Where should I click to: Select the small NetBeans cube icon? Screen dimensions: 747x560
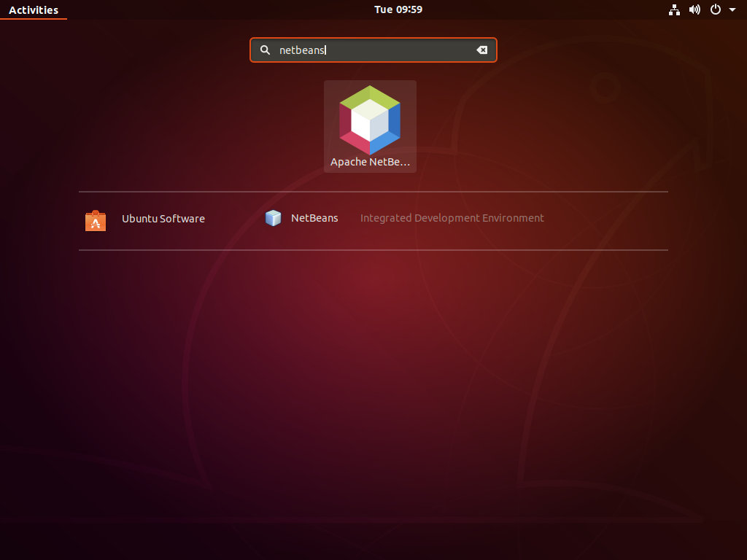click(x=273, y=218)
